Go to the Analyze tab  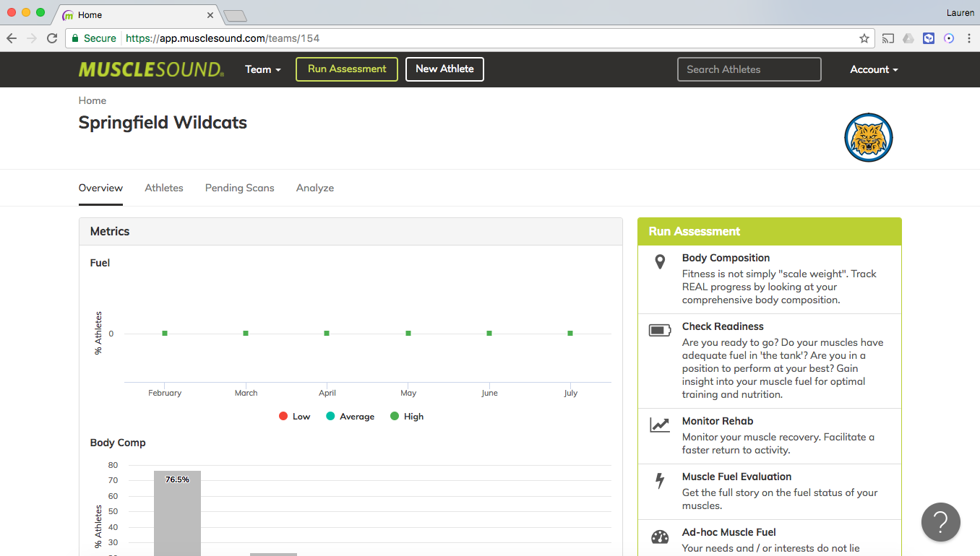tap(315, 188)
